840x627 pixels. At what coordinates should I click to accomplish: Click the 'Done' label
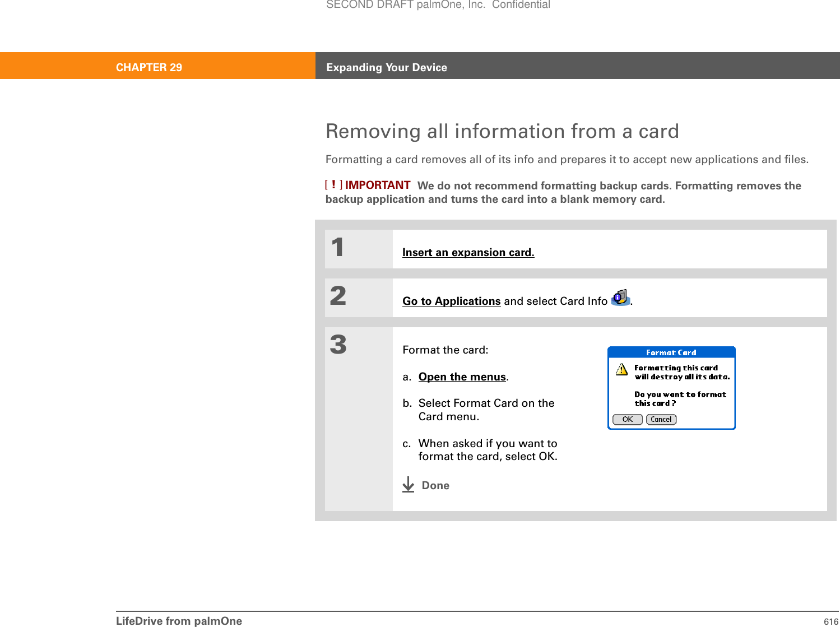435,485
